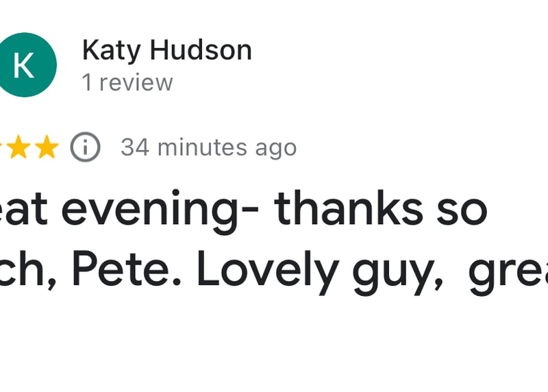Click the middle yellow rating star

(18, 147)
